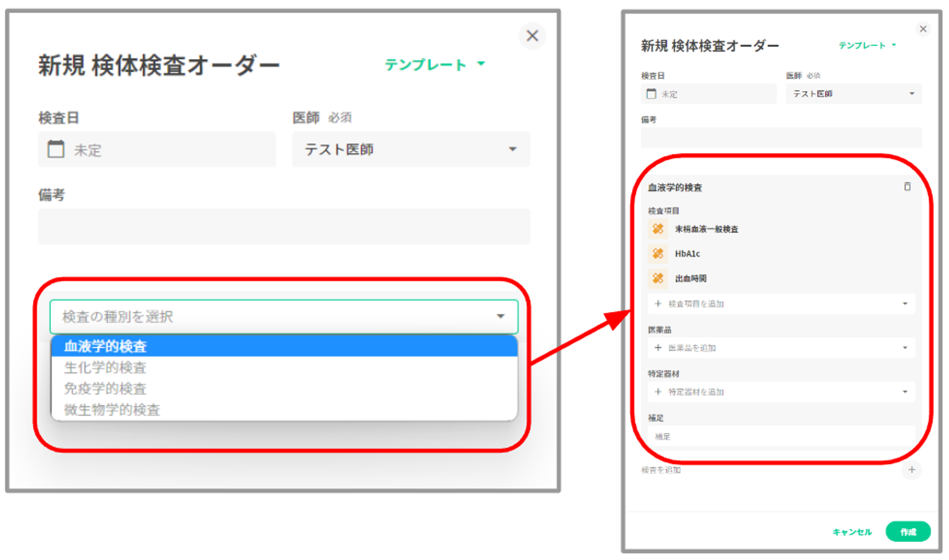This screenshot has width=949, height=560.
Task: Click the キャンセル button
Action: pyautogui.click(x=852, y=532)
